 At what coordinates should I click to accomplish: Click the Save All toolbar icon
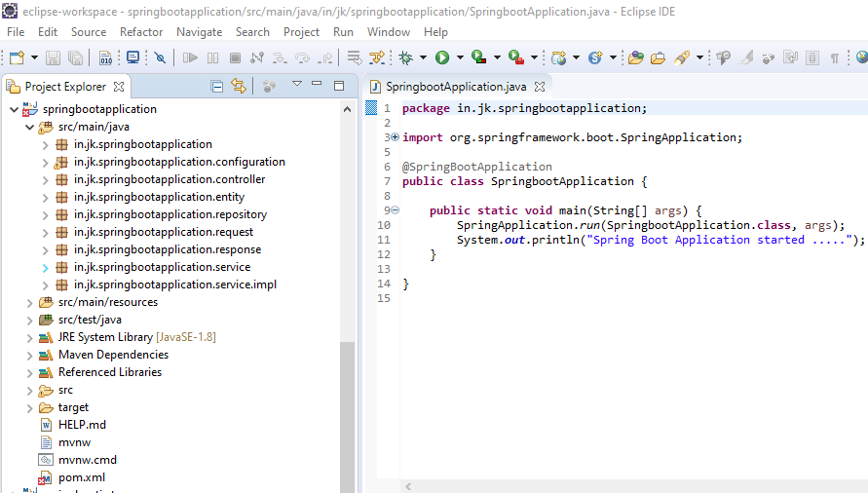coord(75,57)
